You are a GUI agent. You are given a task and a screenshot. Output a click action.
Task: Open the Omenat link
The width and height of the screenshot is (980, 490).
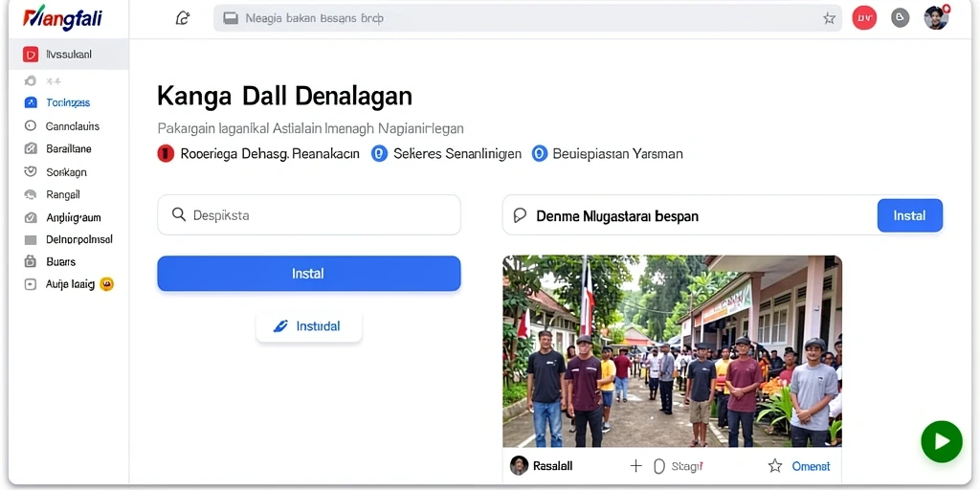coord(811,466)
